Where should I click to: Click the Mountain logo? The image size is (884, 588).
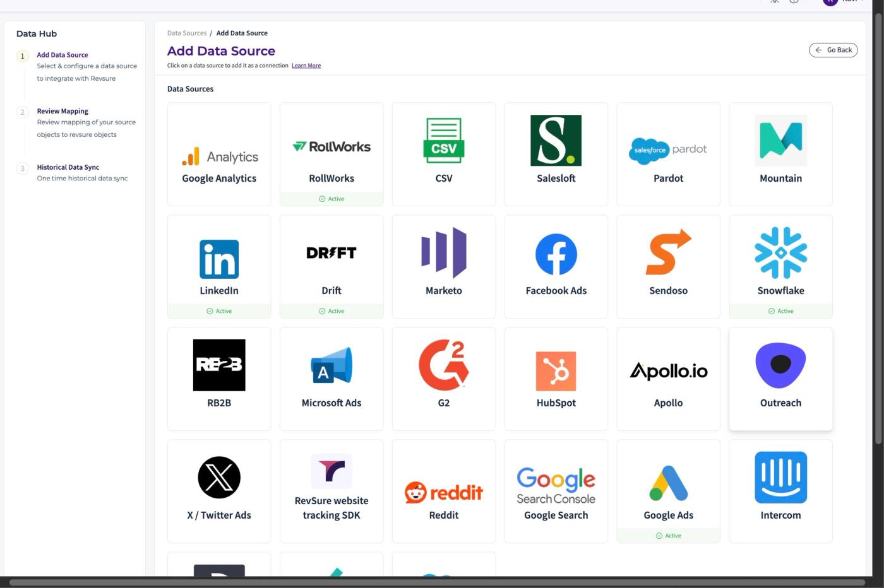pos(781,141)
